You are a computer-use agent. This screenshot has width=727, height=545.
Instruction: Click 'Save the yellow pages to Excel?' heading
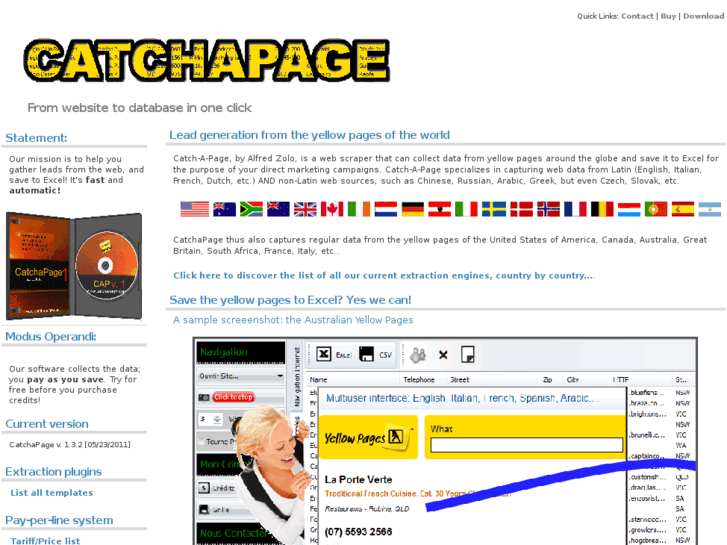(290, 300)
